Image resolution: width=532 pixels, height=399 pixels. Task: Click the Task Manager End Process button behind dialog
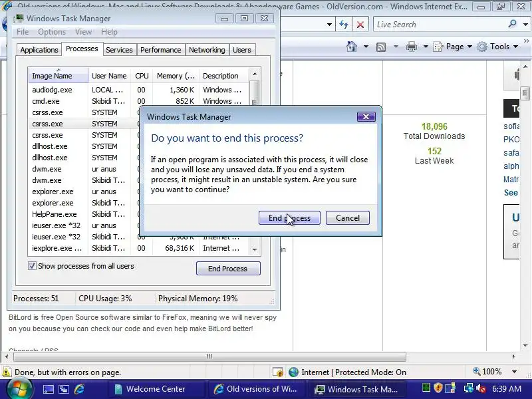click(x=228, y=269)
